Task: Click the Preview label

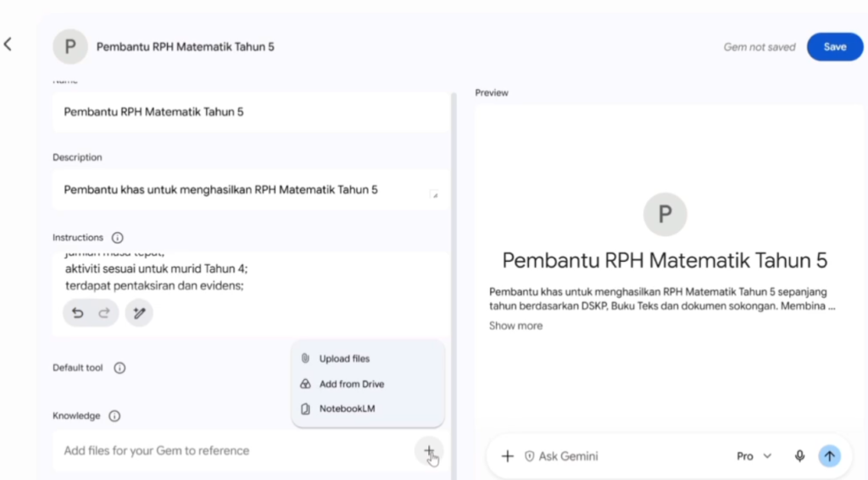Action: coord(492,92)
